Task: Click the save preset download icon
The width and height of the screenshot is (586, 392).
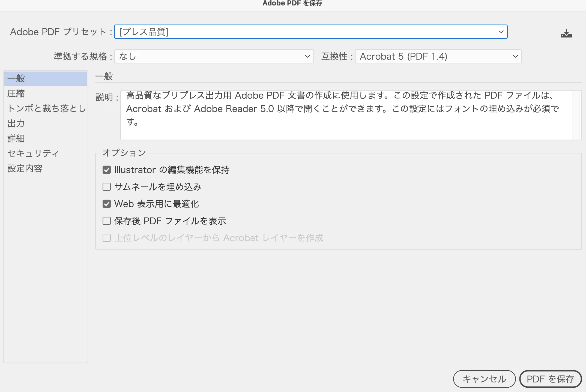Action: [566, 33]
